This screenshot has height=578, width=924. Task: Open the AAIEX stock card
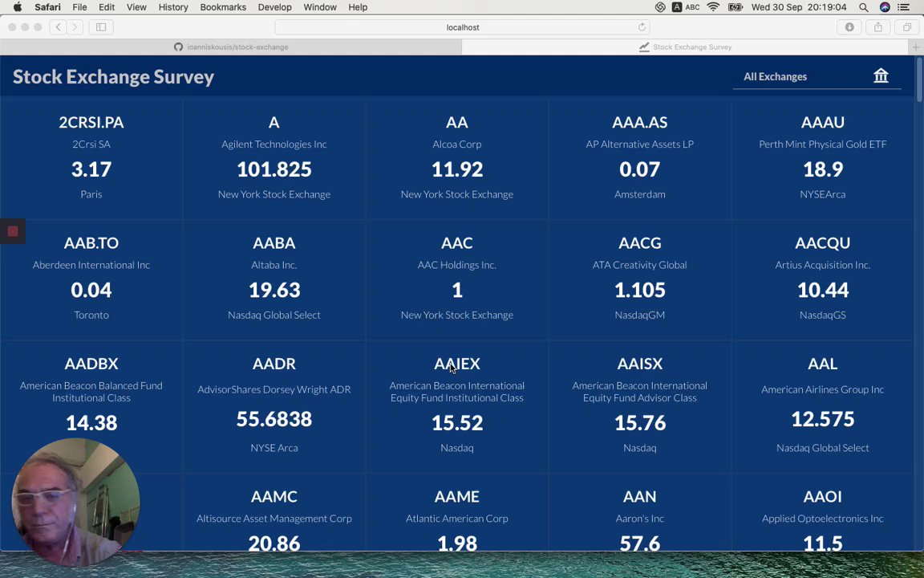click(x=456, y=407)
